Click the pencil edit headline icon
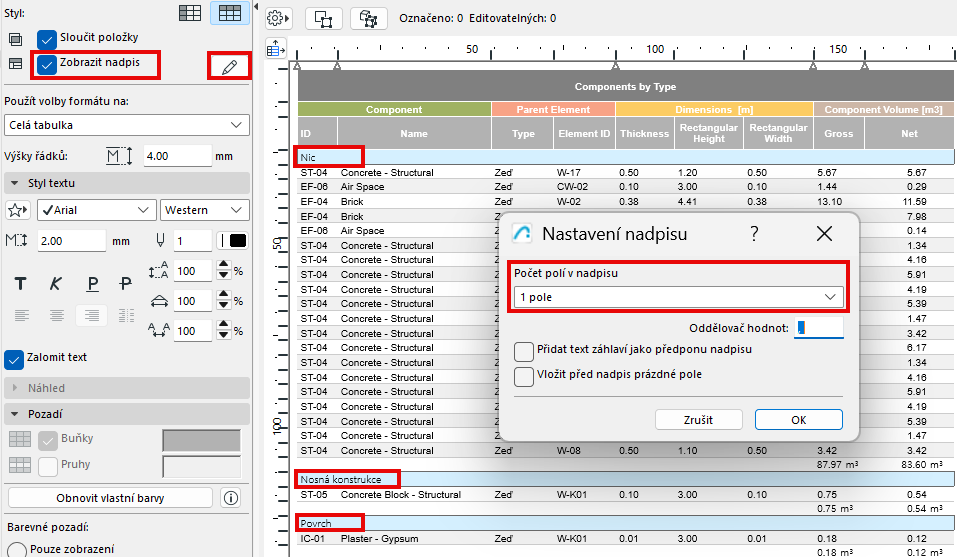The image size is (957, 557). pos(230,67)
